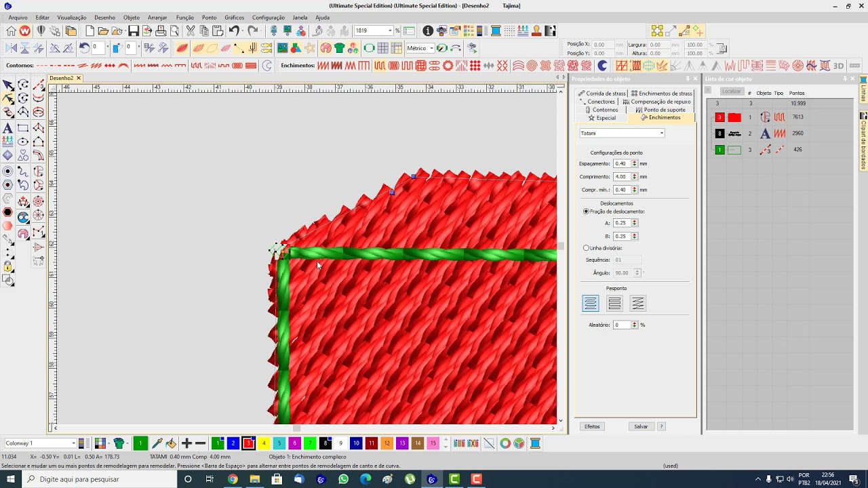Image resolution: width=868 pixels, height=488 pixels.
Task: Click the Espaçamento 0.40 input field
Action: point(622,163)
